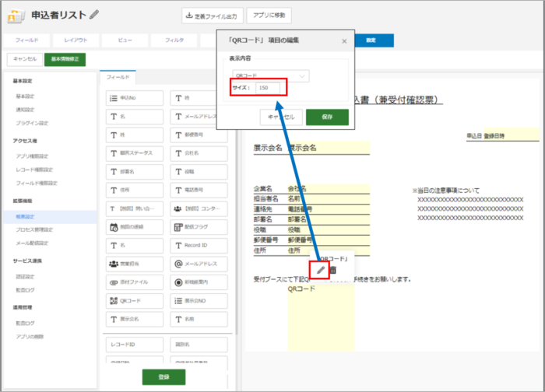The height and width of the screenshot is (392, 545).
Task: Select the 営業担当 user field icon
Action: (x=114, y=264)
